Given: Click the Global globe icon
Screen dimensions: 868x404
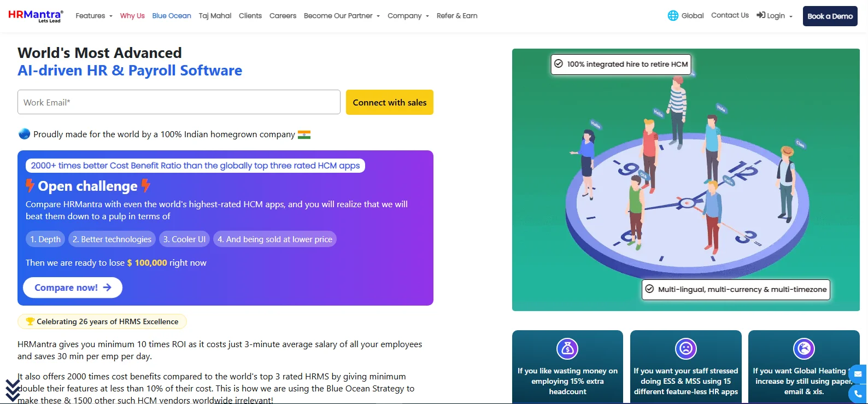Looking at the screenshot, I should point(673,16).
